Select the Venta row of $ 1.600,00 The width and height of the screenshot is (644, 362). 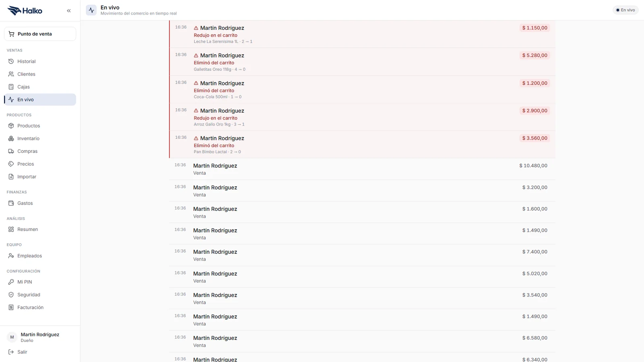coord(362,212)
